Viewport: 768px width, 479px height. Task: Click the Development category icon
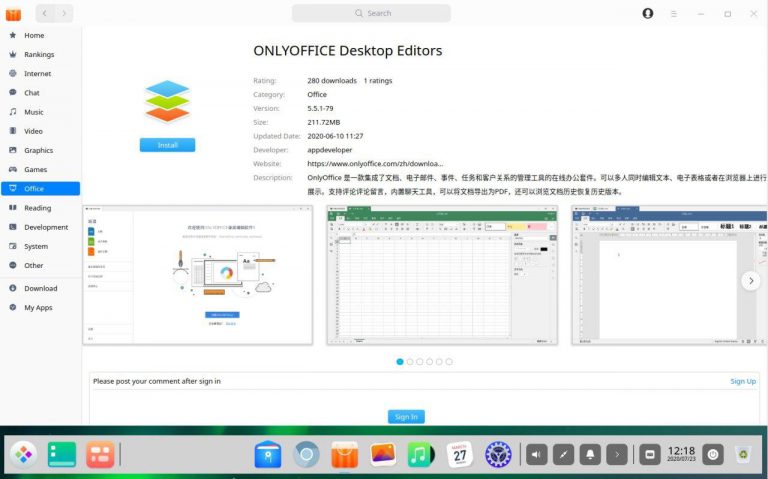(13, 227)
